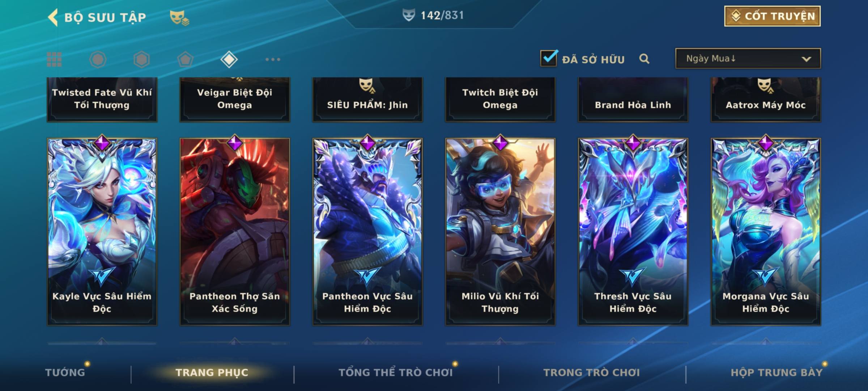Select the diamond rarity filter icon
The width and height of the screenshot is (868, 391).
229,59
